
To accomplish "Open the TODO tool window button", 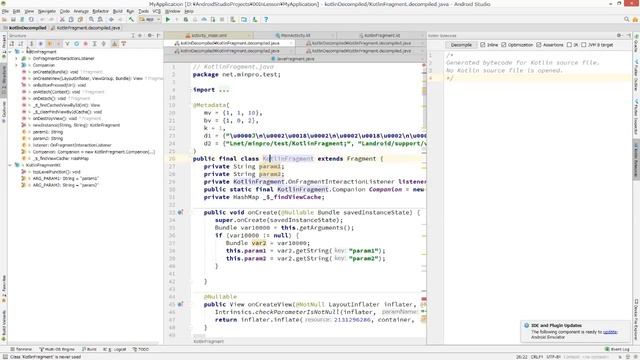I will pyautogui.click(x=141, y=349).
